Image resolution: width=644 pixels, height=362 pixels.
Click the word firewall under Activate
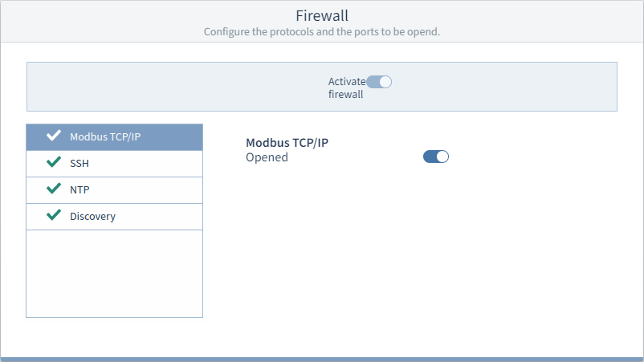tap(345, 95)
